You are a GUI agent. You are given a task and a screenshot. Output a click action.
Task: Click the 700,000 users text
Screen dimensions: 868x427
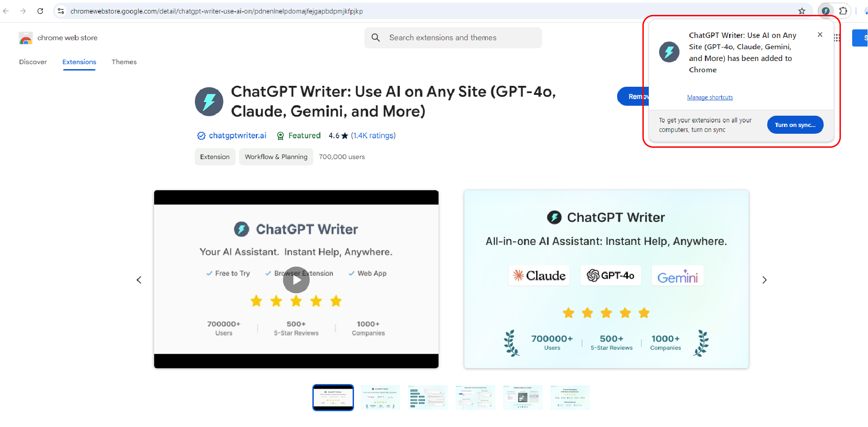coord(342,157)
